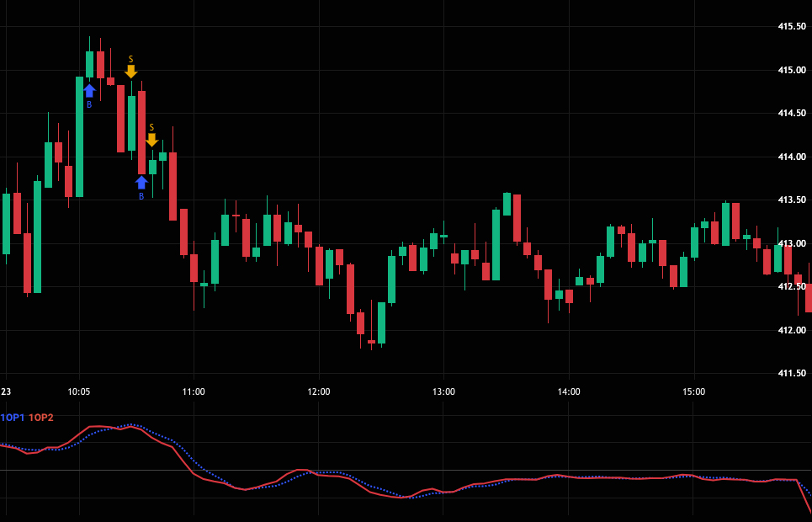Click the first blue buy arrow marker

89,91
